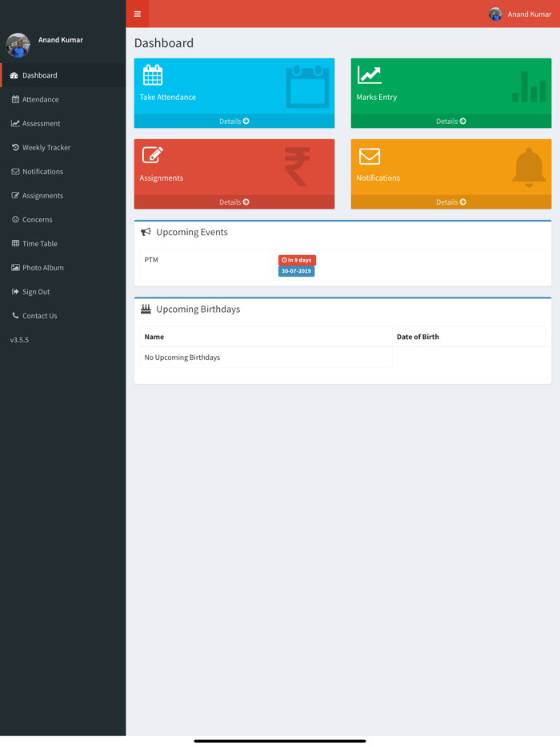Image resolution: width=560 pixels, height=747 pixels.
Task: Open Weekly Tracker in the sidebar
Action: click(63, 147)
